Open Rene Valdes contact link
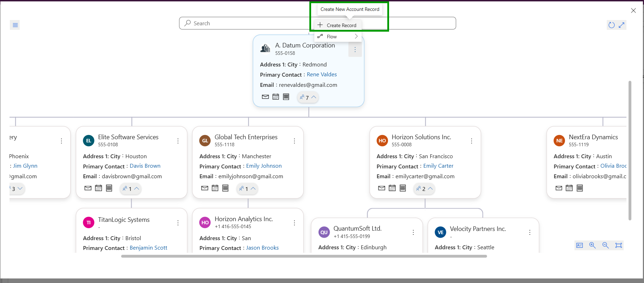This screenshot has width=644, height=283. (x=322, y=75)
